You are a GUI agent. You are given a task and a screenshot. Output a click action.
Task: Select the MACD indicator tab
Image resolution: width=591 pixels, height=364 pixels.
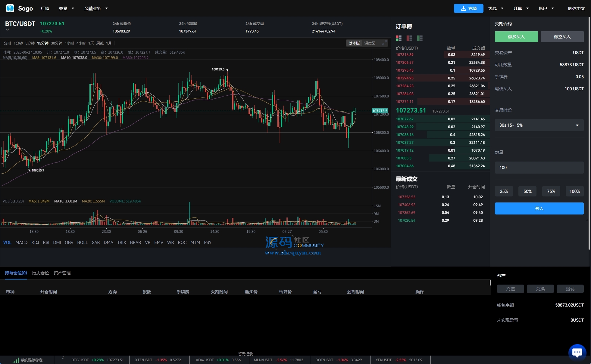21,242
